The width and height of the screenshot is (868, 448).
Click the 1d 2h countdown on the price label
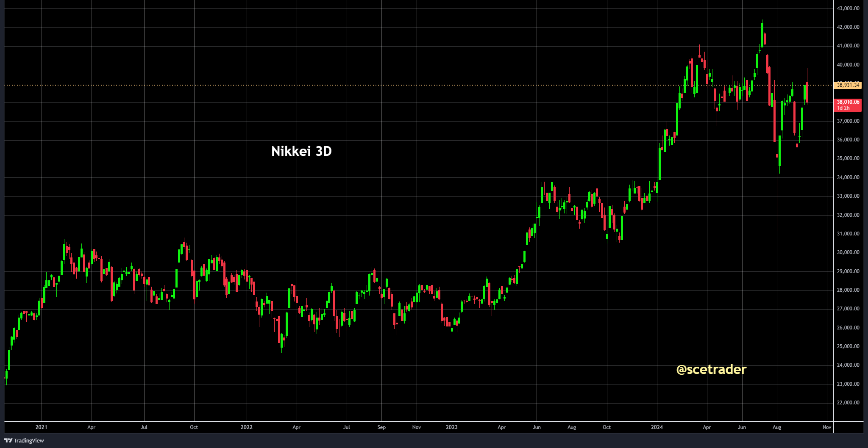pos(843,108)
